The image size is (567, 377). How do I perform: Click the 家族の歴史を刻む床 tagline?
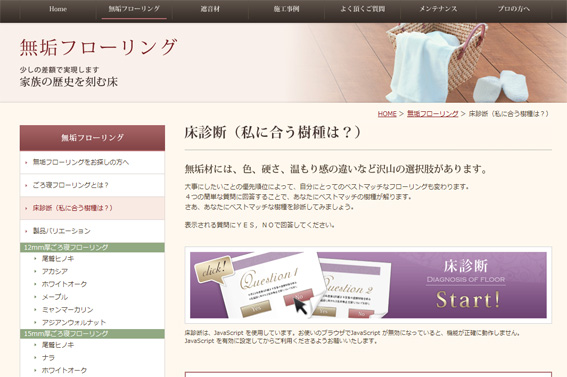[x=69, y=82]
